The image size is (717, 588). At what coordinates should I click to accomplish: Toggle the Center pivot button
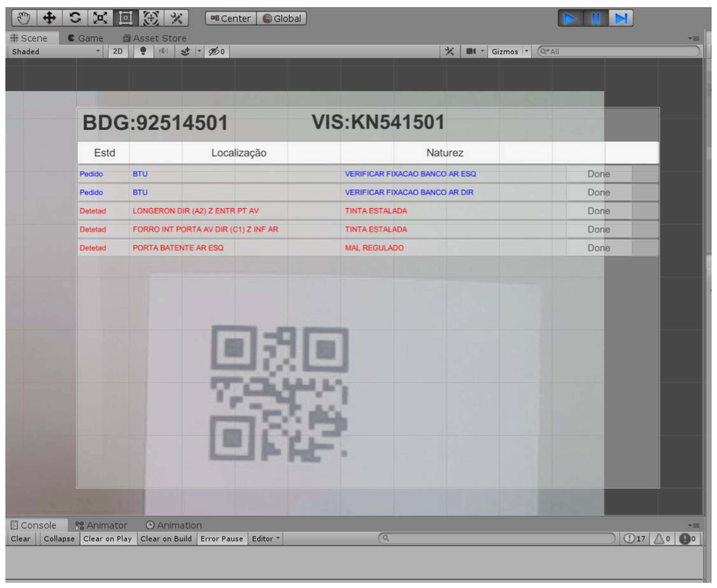point(231,18)
